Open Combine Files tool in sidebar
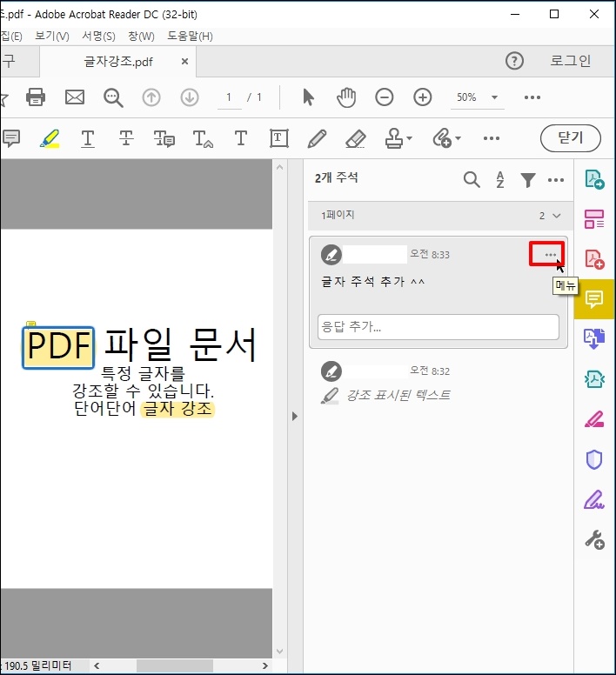 point(594,338)
